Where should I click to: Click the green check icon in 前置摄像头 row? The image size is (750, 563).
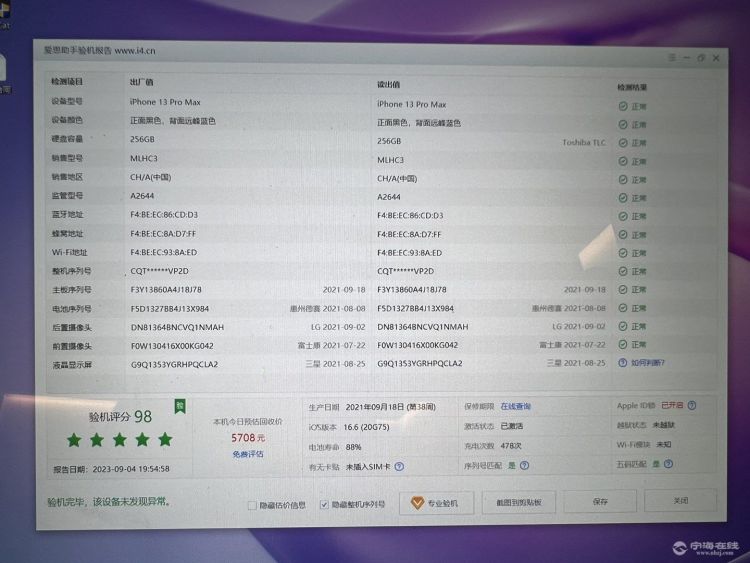click(x=623, y=344)
